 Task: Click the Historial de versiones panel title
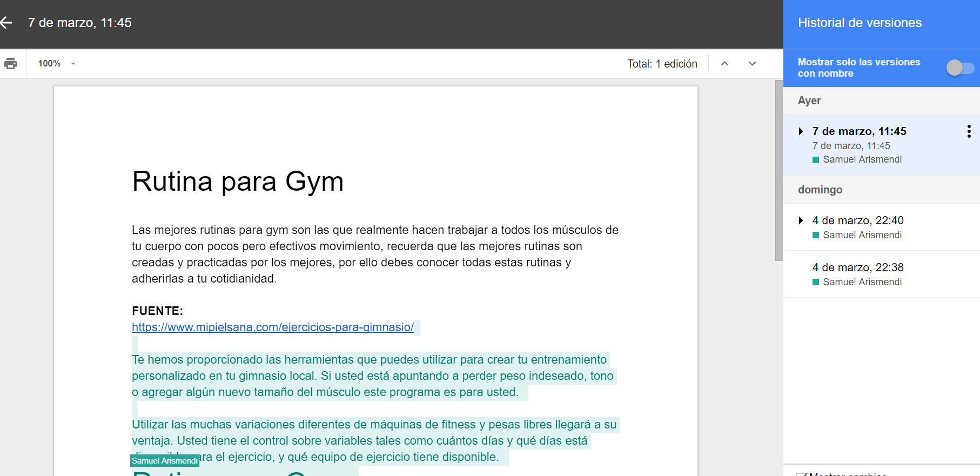[x=860, y=23]
